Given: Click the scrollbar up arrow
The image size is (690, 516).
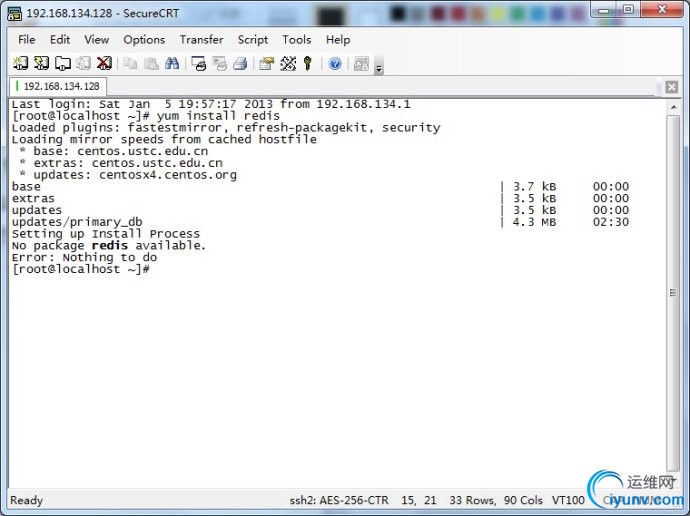Looking at the screenshot, I should click(673, 107).
